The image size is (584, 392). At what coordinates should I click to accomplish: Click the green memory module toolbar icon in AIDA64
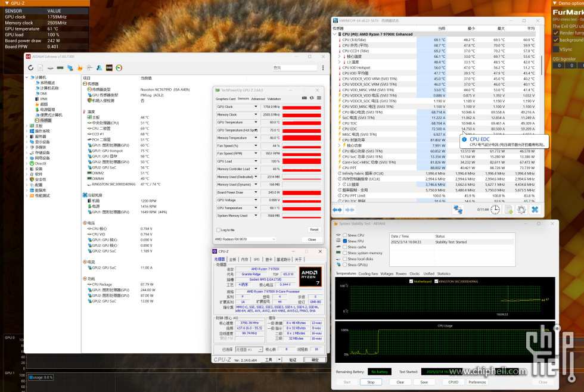[x=60, y=68]
